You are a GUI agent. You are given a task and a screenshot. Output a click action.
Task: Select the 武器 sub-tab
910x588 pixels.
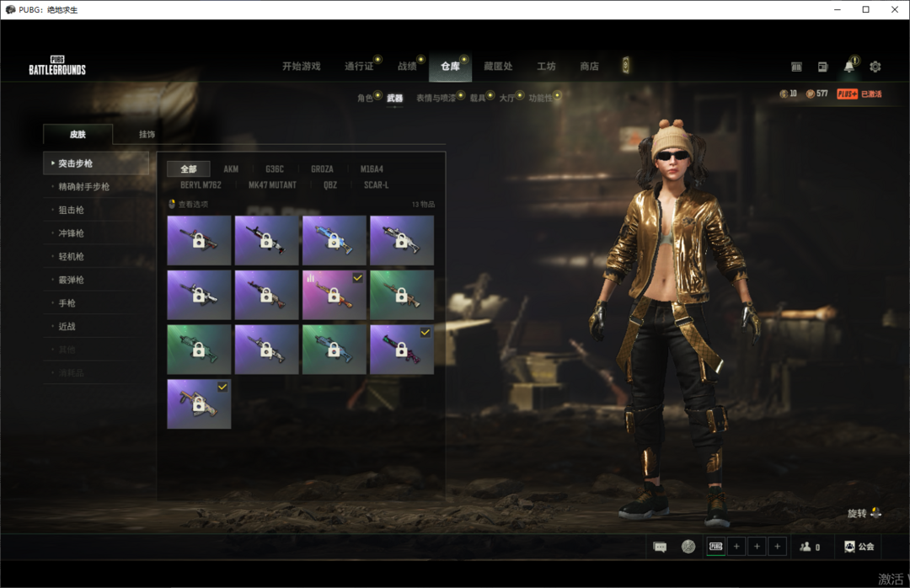tap(394, 98)
